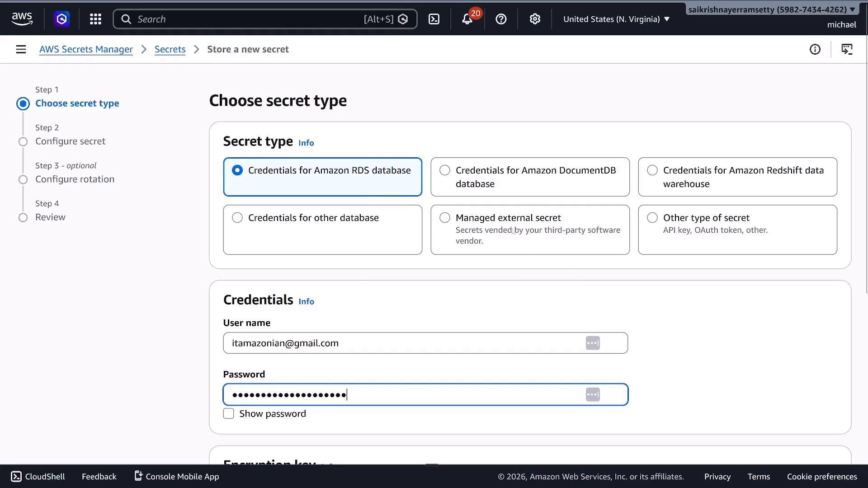Open the help question mark icon
This screenshot has height=488, width=868.
(501, 19)
